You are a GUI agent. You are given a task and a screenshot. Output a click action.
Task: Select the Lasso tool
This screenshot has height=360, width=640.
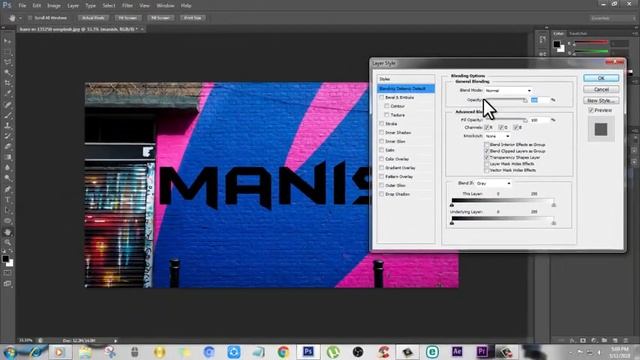[x=7, y=62]
